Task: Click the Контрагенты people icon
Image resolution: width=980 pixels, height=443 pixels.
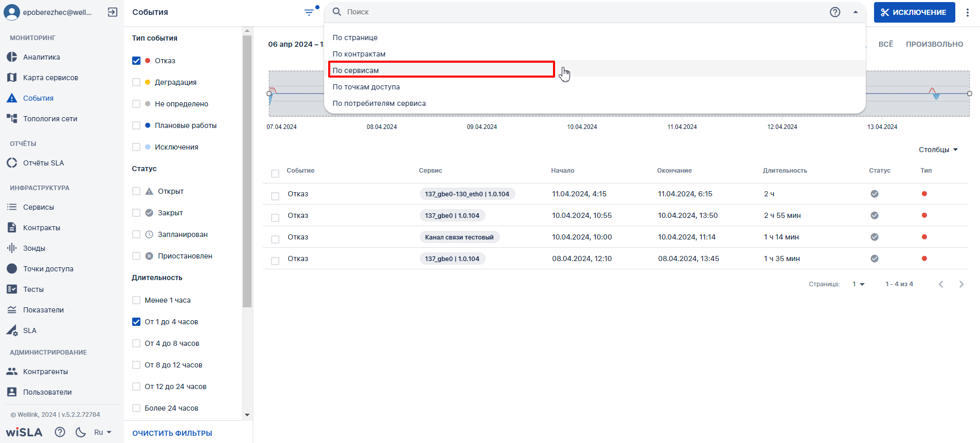Action: click(12, 372)
